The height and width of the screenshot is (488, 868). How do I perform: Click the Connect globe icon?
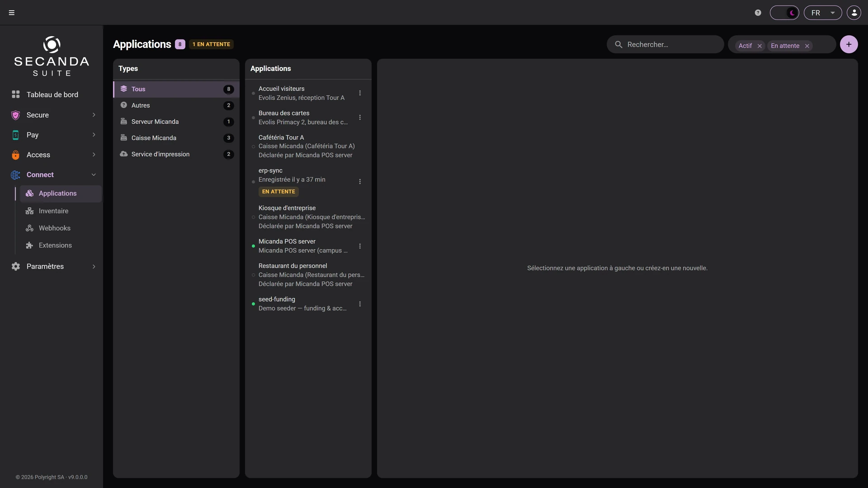coord(16,174)
